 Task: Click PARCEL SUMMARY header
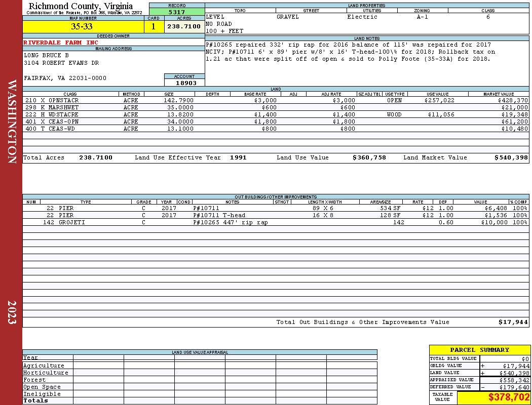point(479,350)
